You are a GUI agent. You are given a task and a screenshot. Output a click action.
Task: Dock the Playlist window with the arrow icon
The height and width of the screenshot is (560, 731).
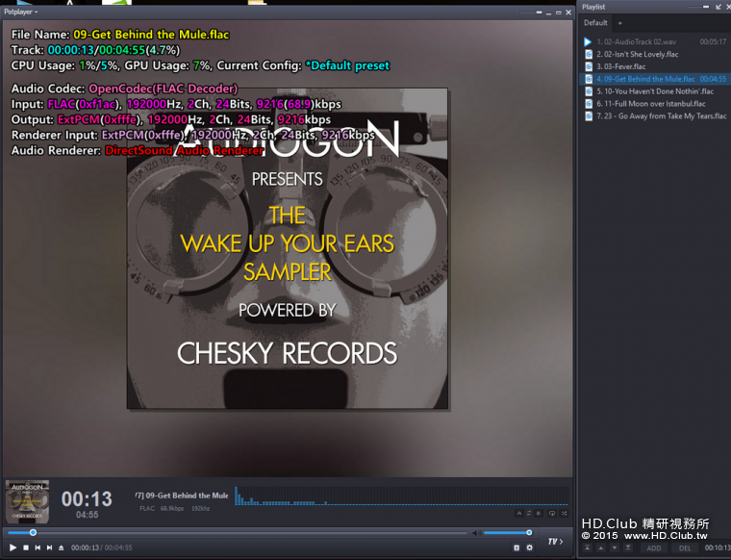[x=718, y=7]
